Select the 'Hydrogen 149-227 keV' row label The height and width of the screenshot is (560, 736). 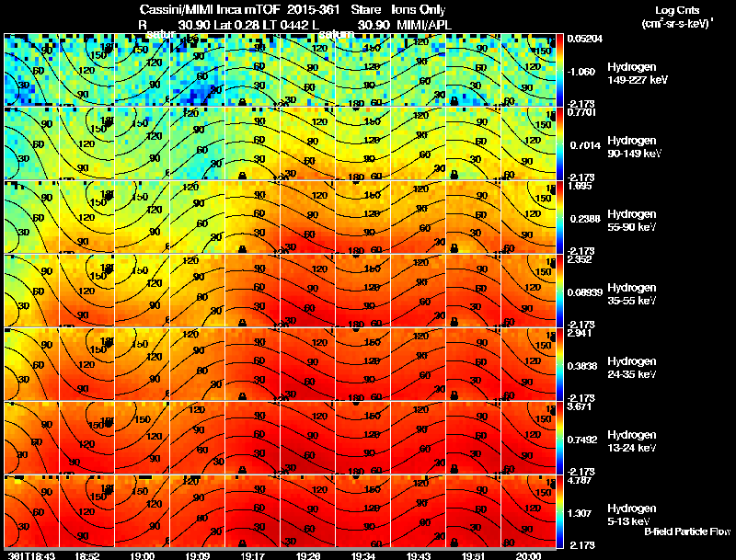638,74
